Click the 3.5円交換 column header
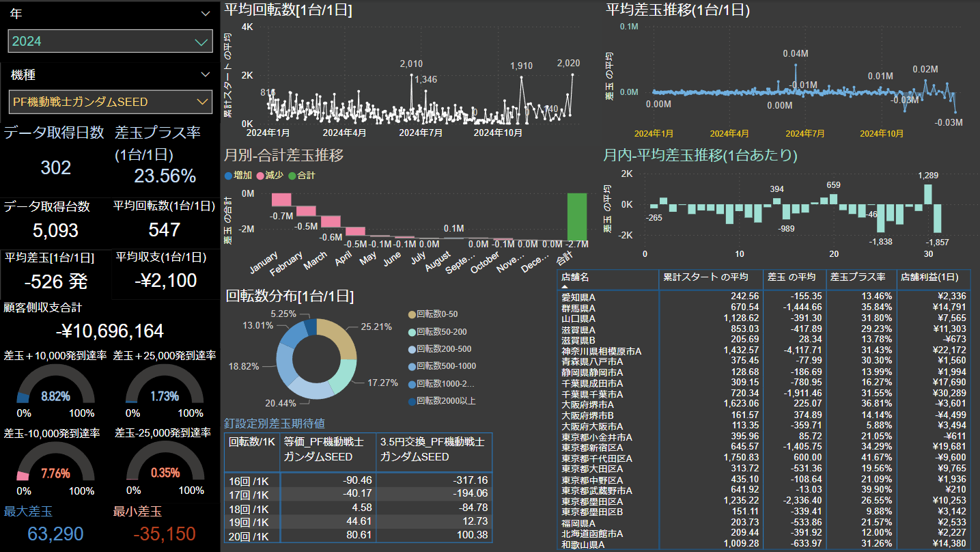Viewport: 980px width, 552px height. [432, 449]
